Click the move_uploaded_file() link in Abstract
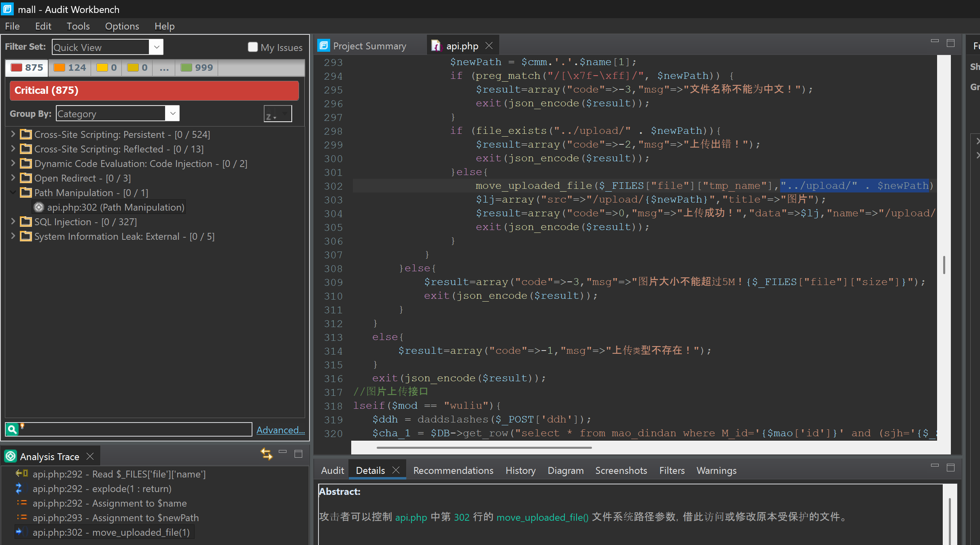This screenshot has width=980, height=545. point(542,517)
